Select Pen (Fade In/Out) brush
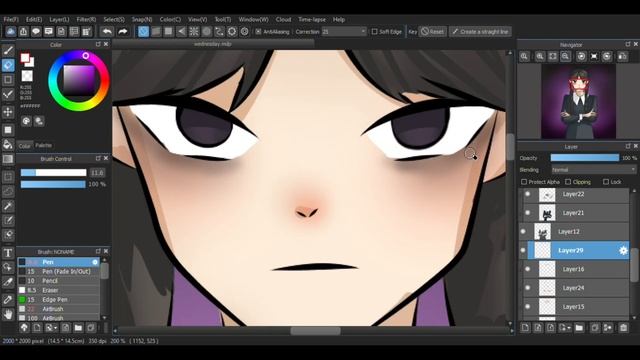The height and width of the screenshot is (360, 640). coord(58,271)
